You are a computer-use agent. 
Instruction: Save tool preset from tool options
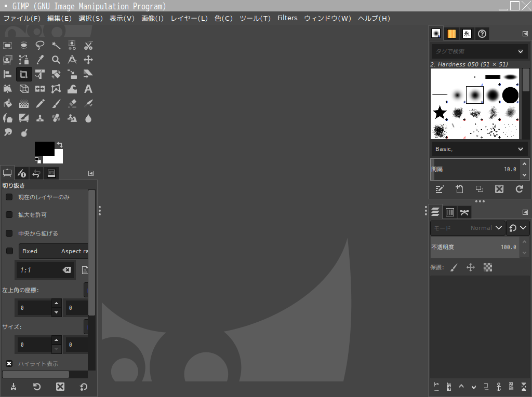(x=14, y=387)
